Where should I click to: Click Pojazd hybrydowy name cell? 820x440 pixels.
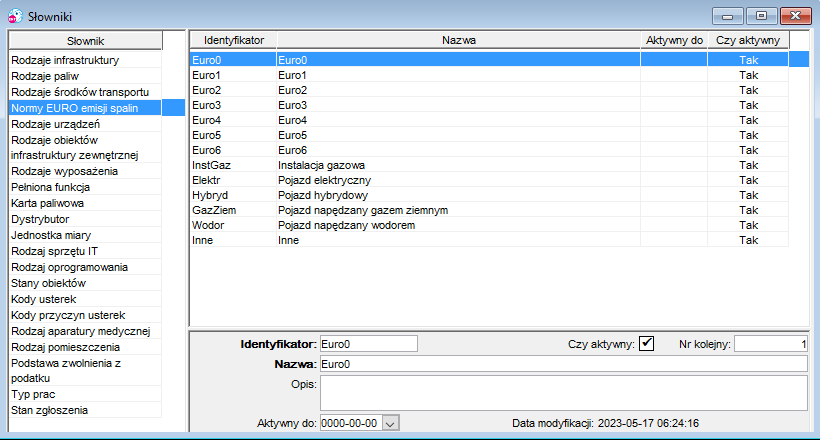[459, 195]
